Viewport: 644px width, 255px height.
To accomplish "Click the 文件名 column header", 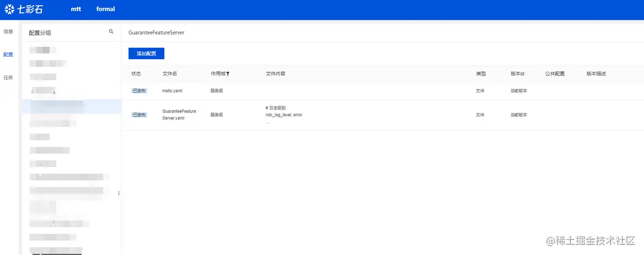I will 170,74.
